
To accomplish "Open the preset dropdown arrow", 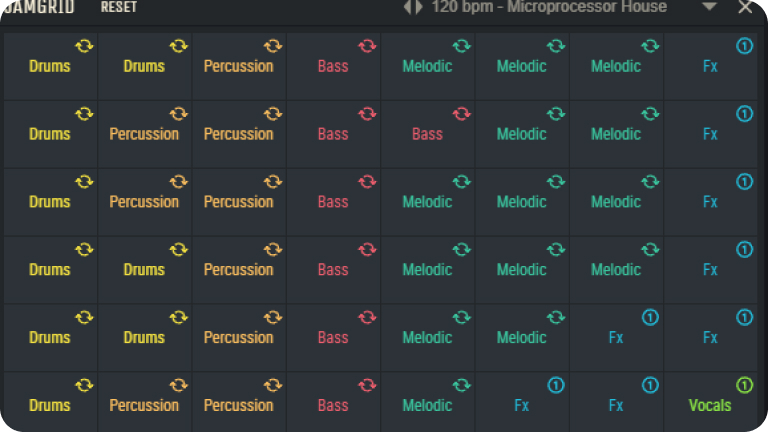I will pyautogui.click(x=709, y=7).
